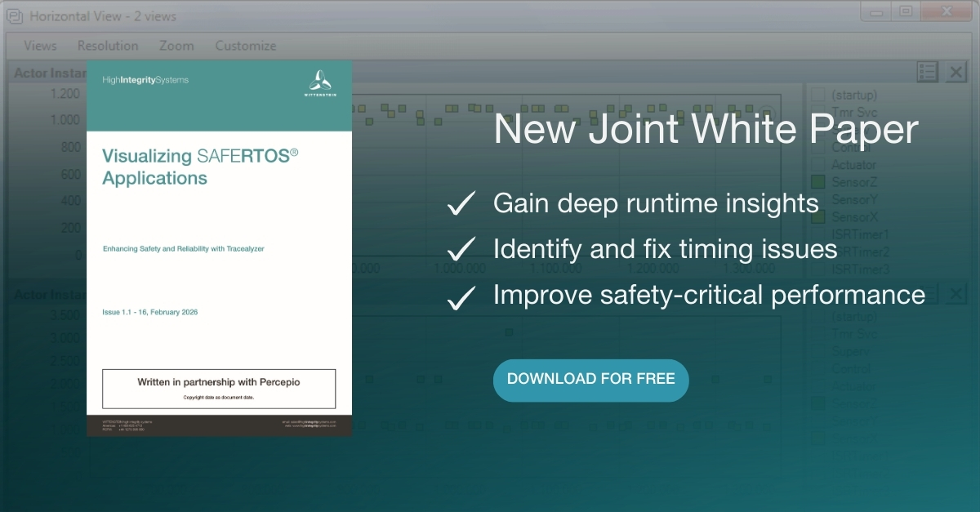Image resolution: width=980 pixels, height=512 pixels.
Task: Open the Zoom menu
Action: [176, 46]
